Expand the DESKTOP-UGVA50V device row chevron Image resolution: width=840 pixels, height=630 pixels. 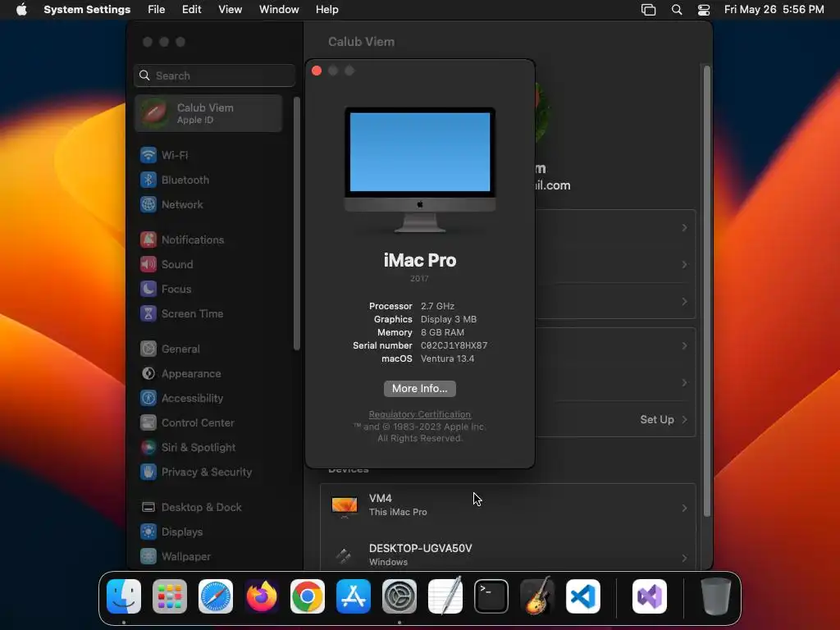point(684,558)
